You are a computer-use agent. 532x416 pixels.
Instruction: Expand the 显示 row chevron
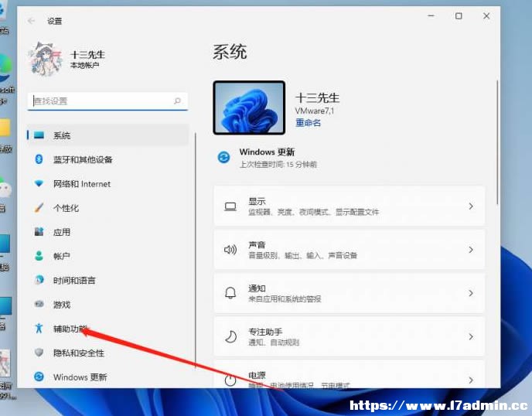pos(471,206)
